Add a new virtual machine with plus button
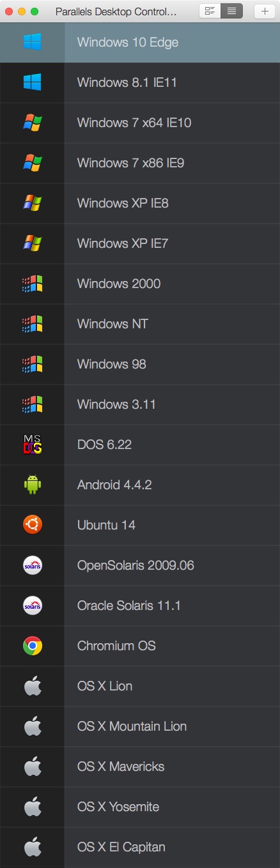The height and width of the screenshot is (868, 280). [264, 11]
